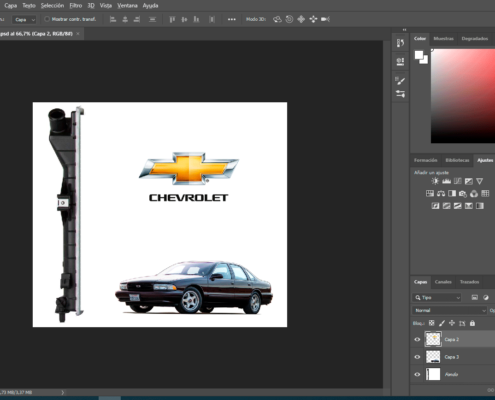Open the Ventana menu
Viewport: 495px width, 400px height.
click(127, 6)
